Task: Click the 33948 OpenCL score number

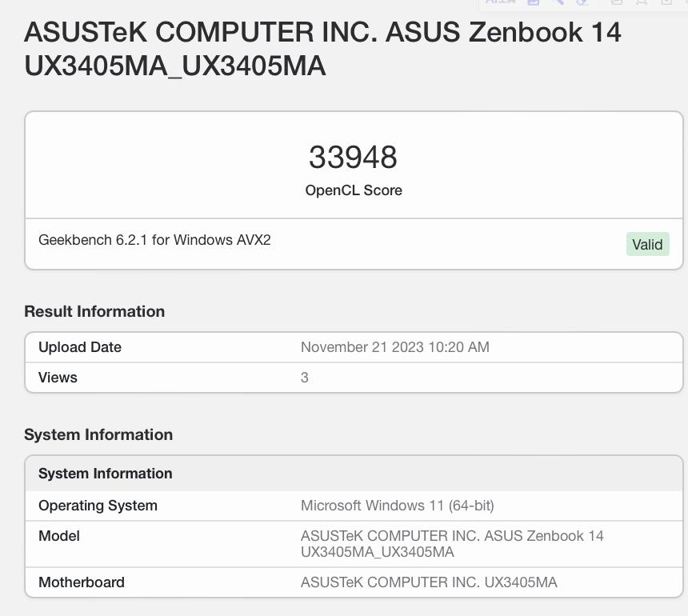Action: pyautogui.click(x=354, y=157)
